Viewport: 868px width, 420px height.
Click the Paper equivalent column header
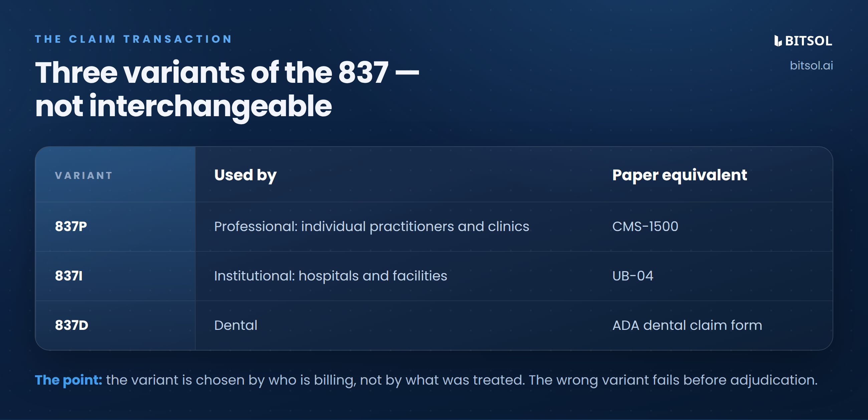(679, 175)
